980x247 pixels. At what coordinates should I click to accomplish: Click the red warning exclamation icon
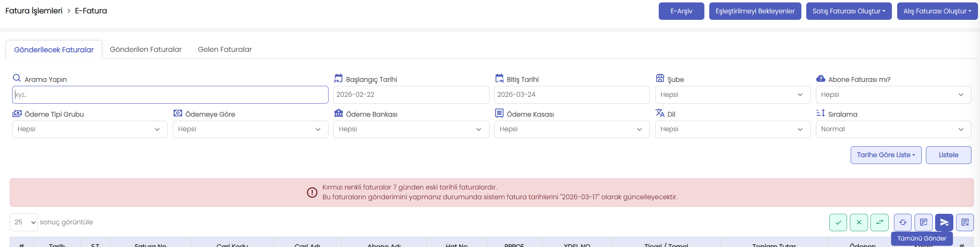[312, 192]
